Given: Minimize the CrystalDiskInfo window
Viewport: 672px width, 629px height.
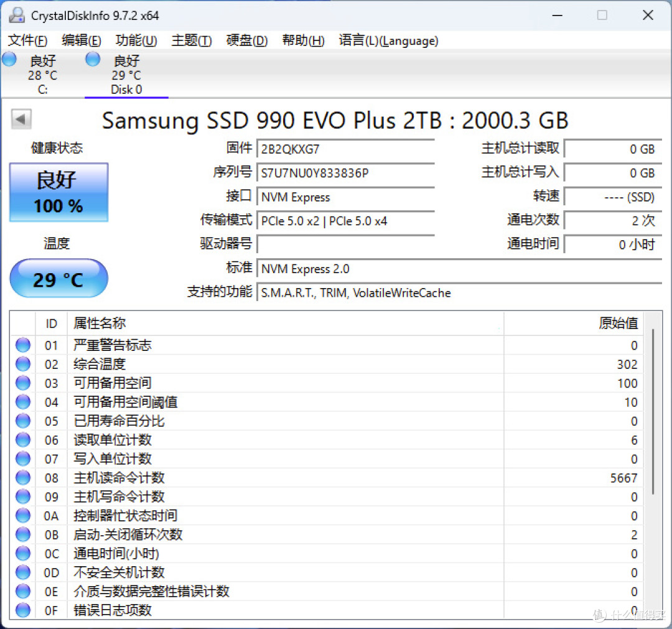Looking at the screenshot, I should 557,16.
